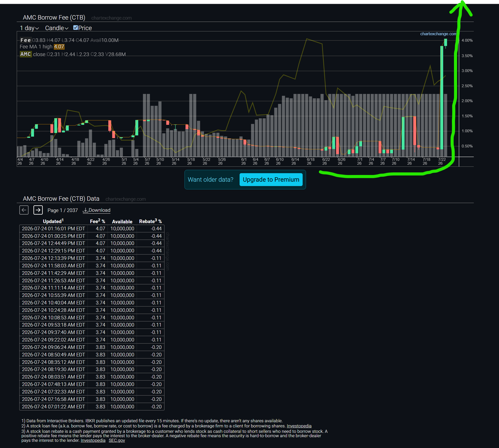Viewport: 499px width, 448px height.
Task: Open the Candle chart type dropdown
Action: point(57,28)
